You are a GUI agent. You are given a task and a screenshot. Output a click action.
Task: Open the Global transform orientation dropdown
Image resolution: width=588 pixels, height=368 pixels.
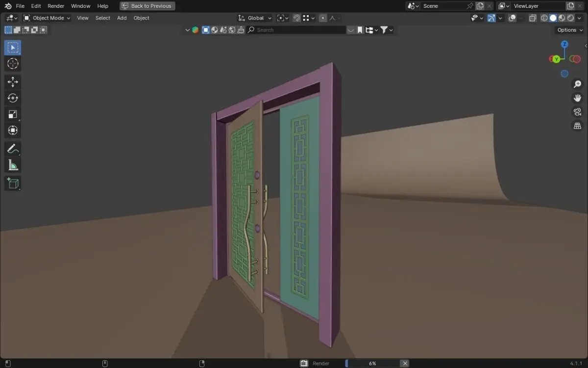click(x=255, y=18)
